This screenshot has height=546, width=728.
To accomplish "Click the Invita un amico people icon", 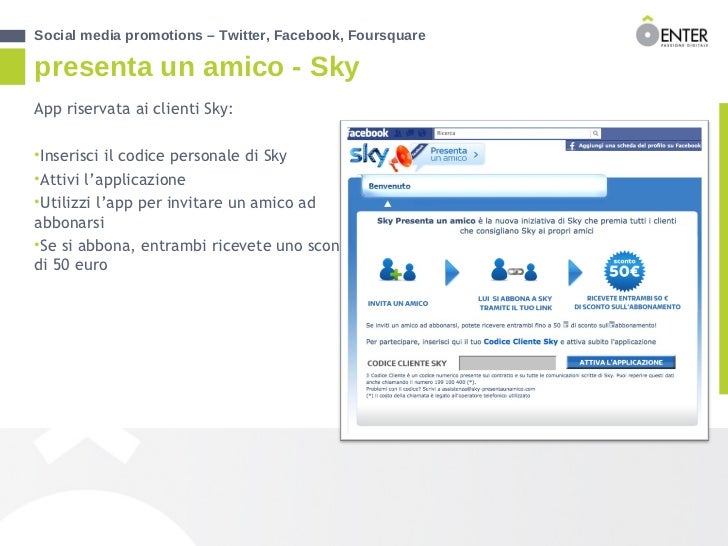I will click(397, 270).
